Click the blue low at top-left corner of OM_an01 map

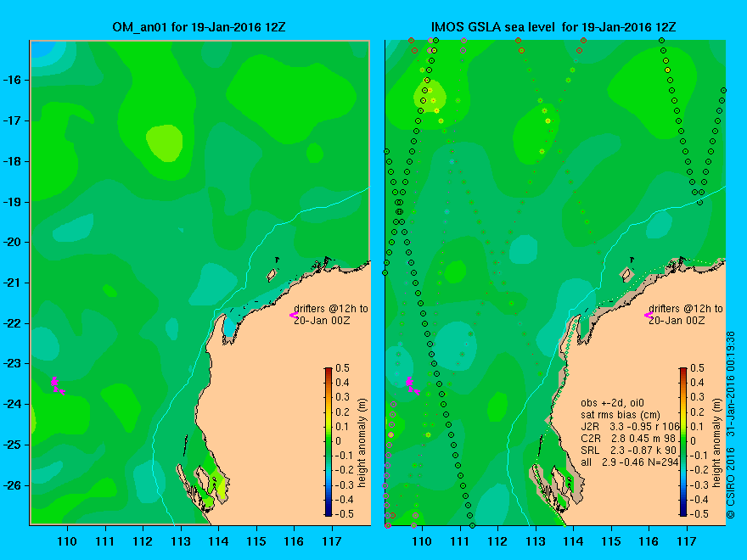click(43, 49)
